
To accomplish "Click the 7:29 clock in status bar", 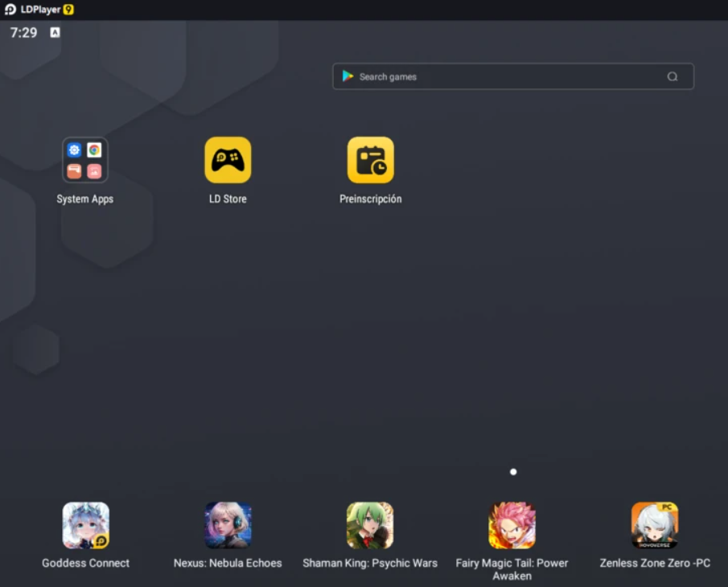I will [x=23, y=32].
